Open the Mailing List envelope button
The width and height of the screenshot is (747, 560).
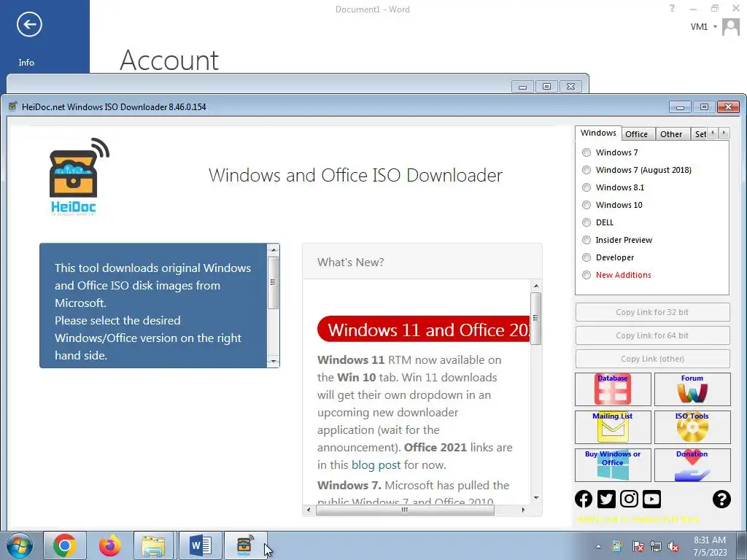(613, 427)
